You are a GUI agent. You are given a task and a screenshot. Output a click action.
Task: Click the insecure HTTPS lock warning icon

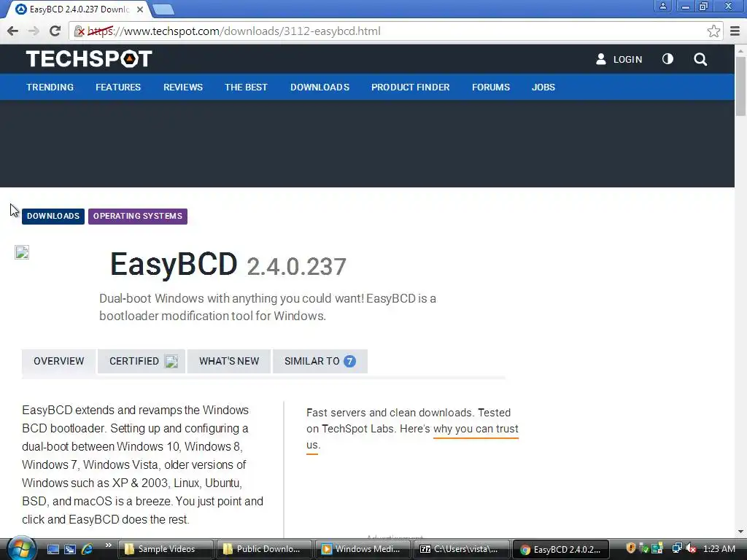79,31
